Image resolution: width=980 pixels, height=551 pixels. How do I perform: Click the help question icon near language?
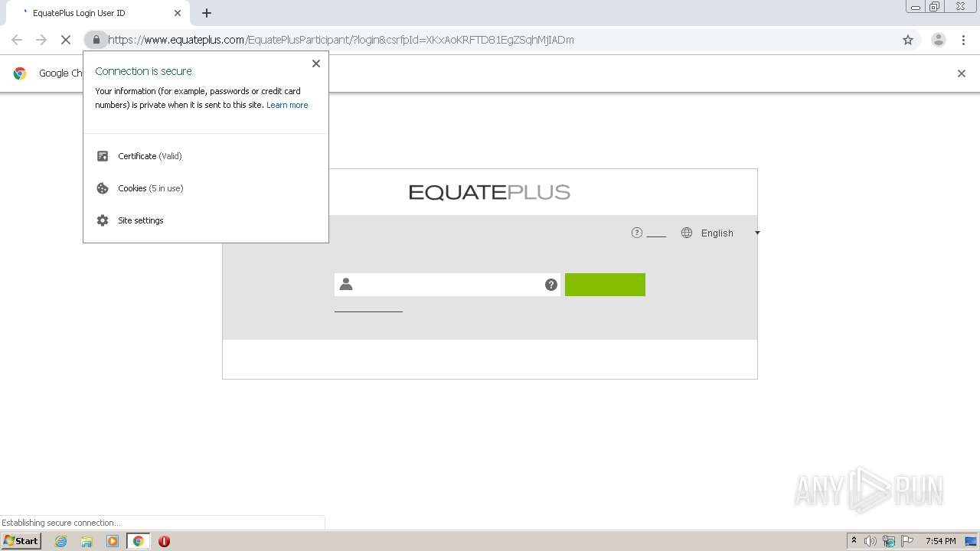pyautogui.click(x=637, y=233)
